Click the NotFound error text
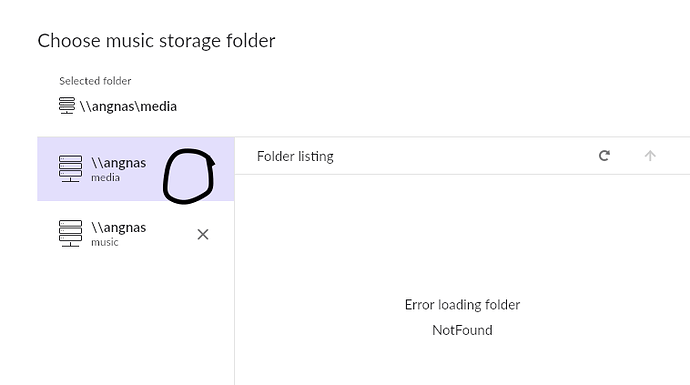 [462, 330]
